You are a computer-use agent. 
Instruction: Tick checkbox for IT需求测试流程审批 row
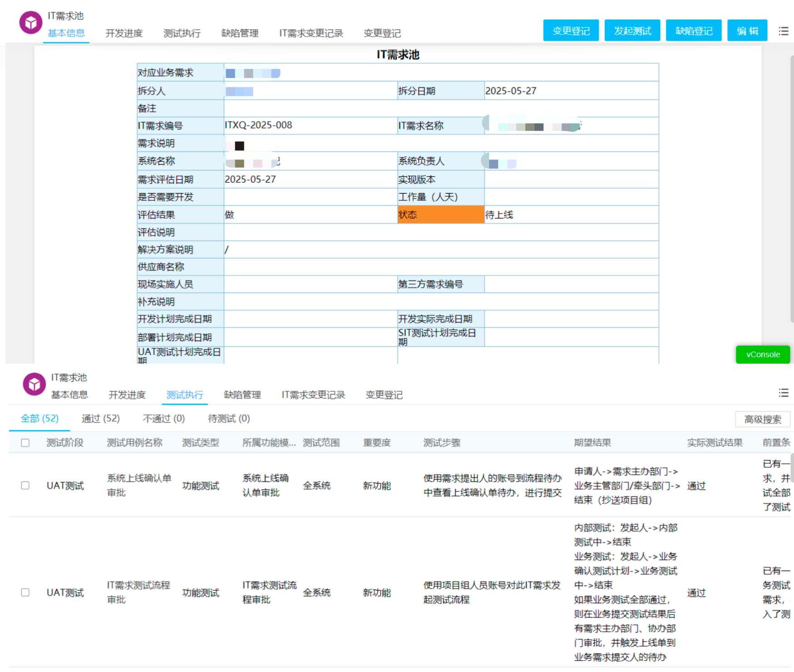pyautogui.click(x=25, y=592)
